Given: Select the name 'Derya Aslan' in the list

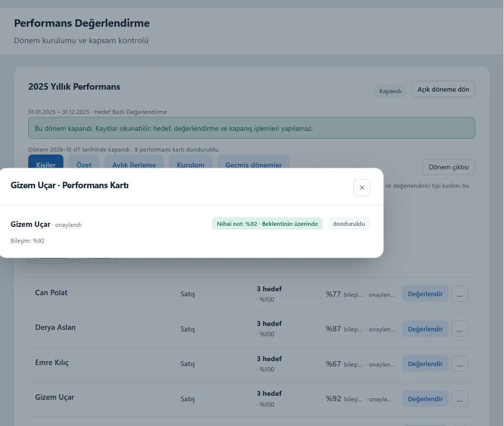Looking at the screenshot, I should pos(55,327).
